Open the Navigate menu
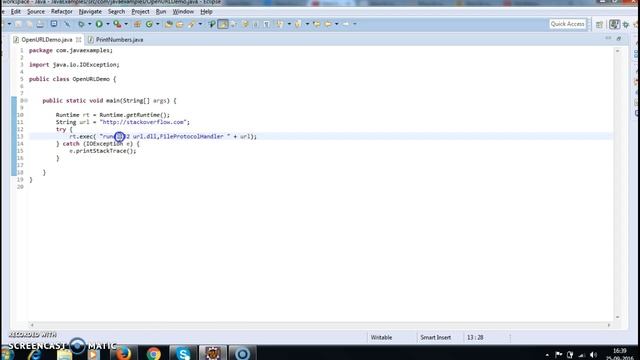Screen dimensions: 640x360 [90, 11]
